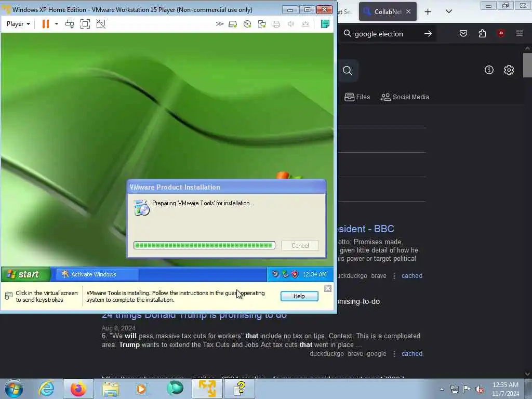This screenshot has width=532, height=399.
Task: Switch to the Social Media search category
Action: point(405,97)
